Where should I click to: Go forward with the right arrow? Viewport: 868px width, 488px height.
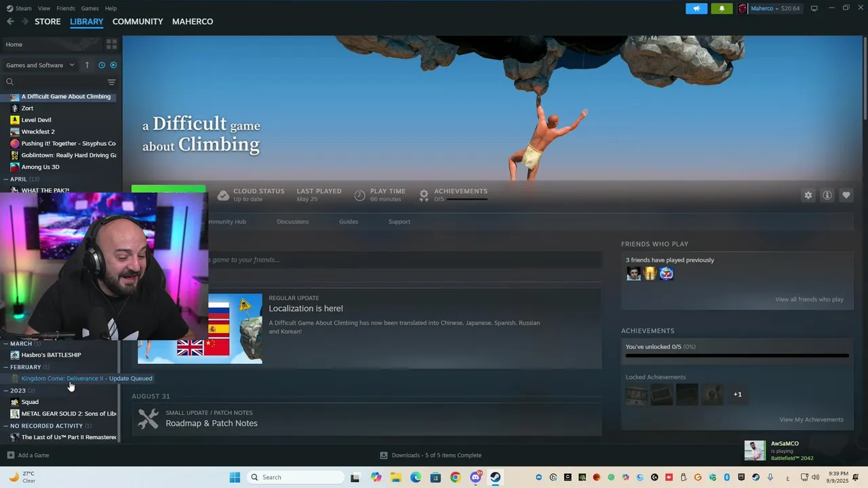click(x=25, y=22)
